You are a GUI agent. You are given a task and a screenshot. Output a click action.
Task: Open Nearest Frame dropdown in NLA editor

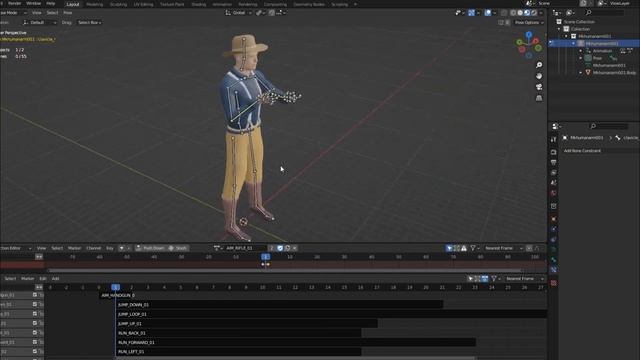(x=524, y=279)
